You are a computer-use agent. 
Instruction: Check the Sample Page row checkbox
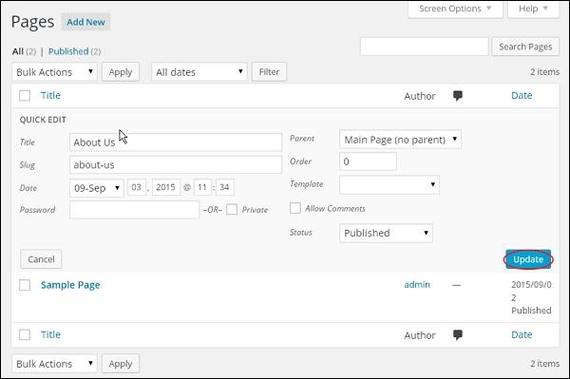pyautogui.click(x=25, y=285)
